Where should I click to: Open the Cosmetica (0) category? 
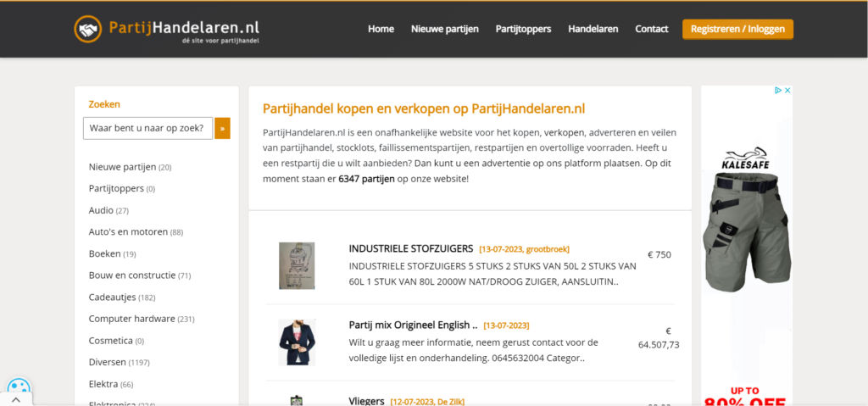pos(116,340)
